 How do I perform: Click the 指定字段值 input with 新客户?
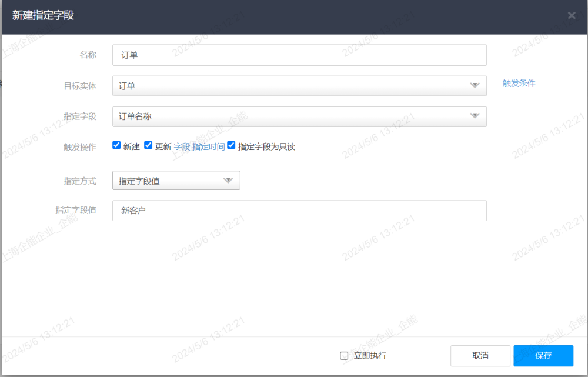pyautogui.click(x=299, y=211)
